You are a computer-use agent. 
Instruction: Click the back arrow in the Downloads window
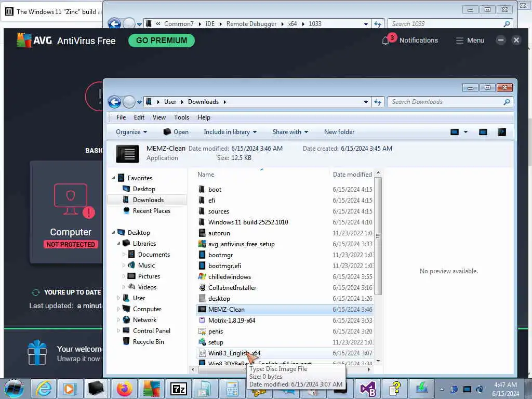coord(114,102)
